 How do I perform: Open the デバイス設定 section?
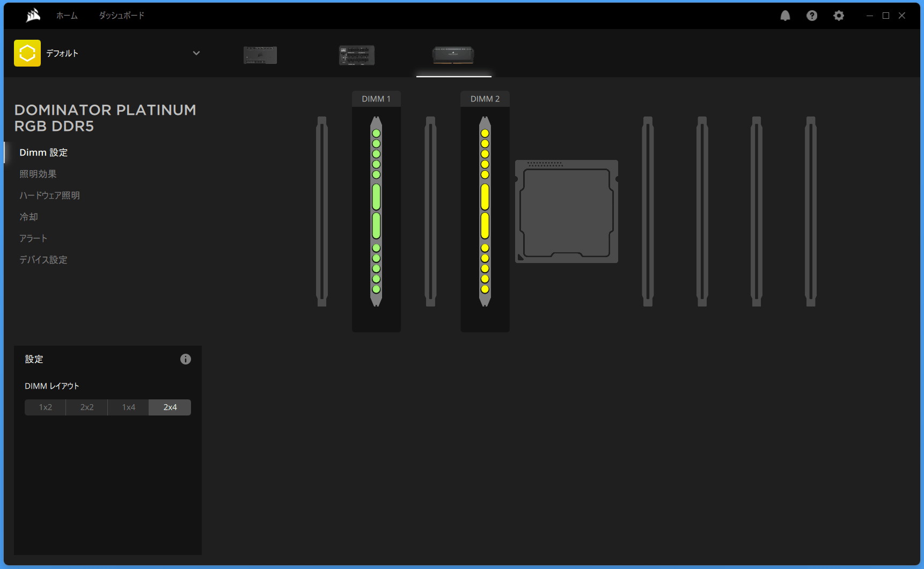[43, 260]
